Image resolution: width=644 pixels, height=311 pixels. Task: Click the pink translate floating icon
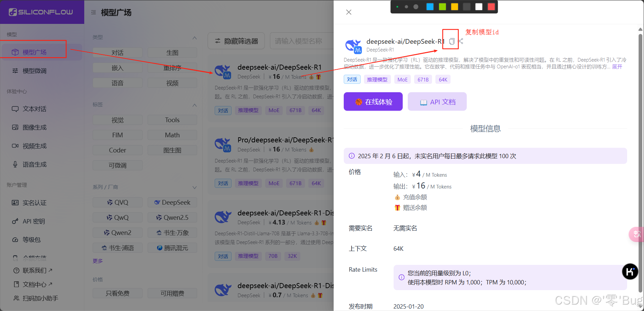(x=636, y=234)
